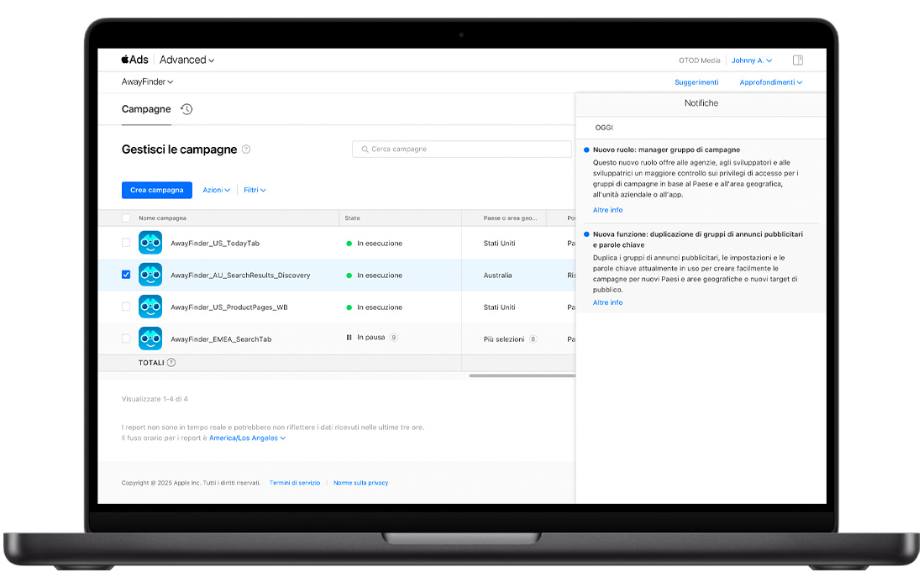
Task: Click the Crea campagna button
Action: [x=157, y=191]
